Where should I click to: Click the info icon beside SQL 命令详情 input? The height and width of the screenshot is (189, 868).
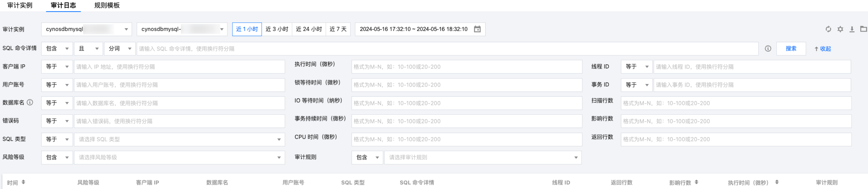768,49
